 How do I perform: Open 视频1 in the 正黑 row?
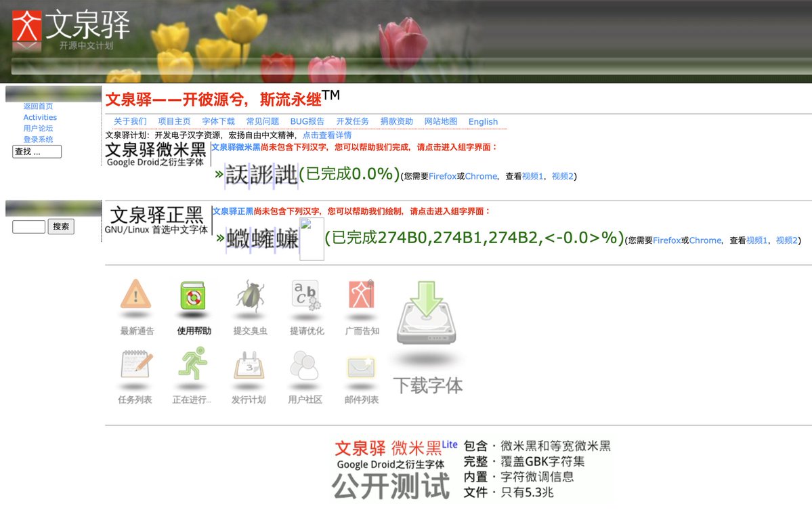click(x=757, y=240)
